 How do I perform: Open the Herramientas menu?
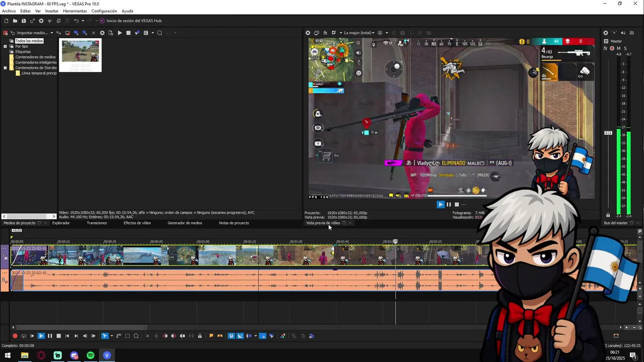[75, 11]
